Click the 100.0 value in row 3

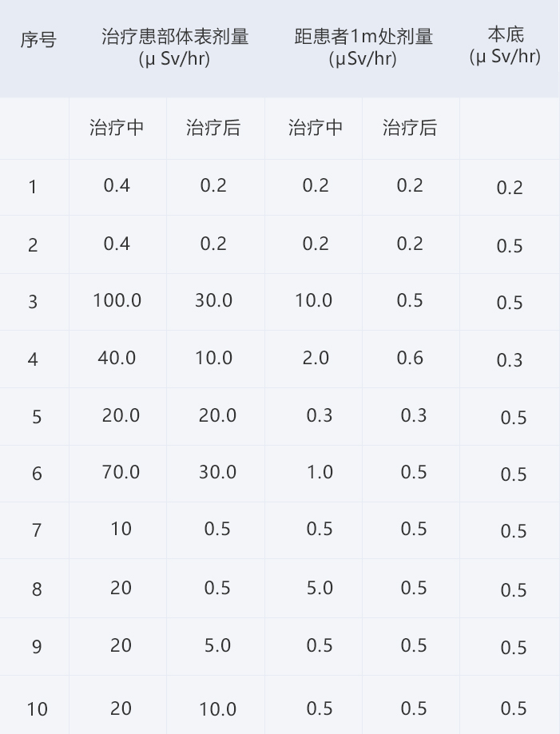[x=117, y=300]
